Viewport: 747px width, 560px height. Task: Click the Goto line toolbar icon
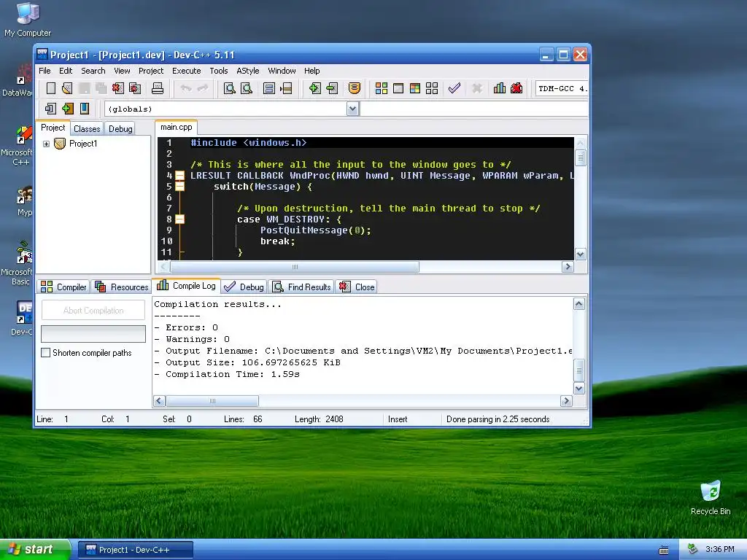coord(286,88)
